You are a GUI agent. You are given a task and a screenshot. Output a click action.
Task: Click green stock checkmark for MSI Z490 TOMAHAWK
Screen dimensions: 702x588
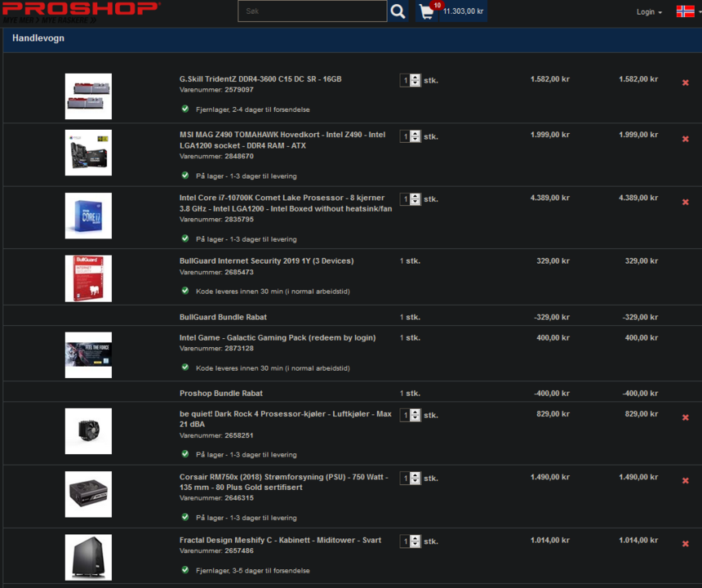(x=185, y=176)
